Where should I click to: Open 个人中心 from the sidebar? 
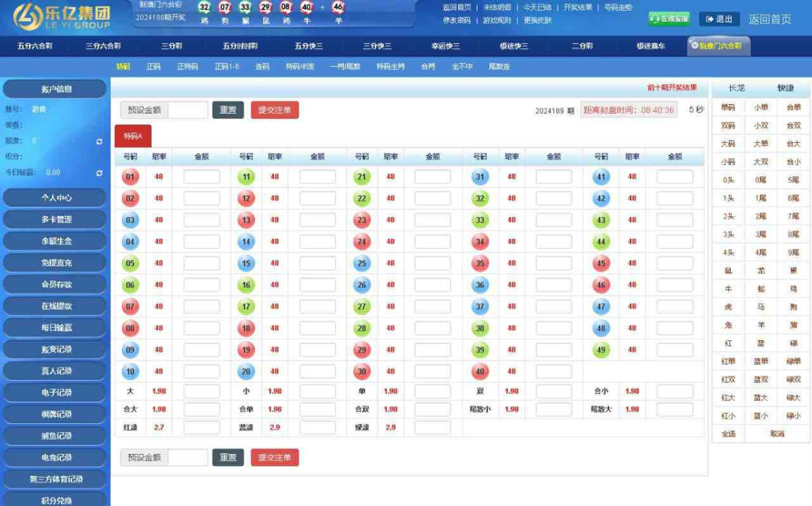click(x=55, y=198)
